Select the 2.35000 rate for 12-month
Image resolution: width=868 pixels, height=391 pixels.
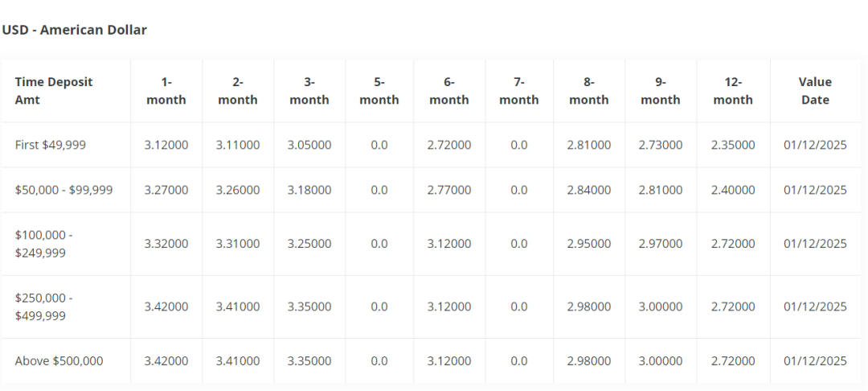point(733,145)
